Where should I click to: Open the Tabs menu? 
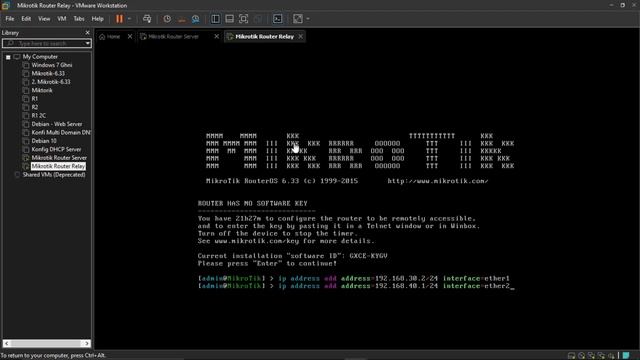[x=79, y=19]
